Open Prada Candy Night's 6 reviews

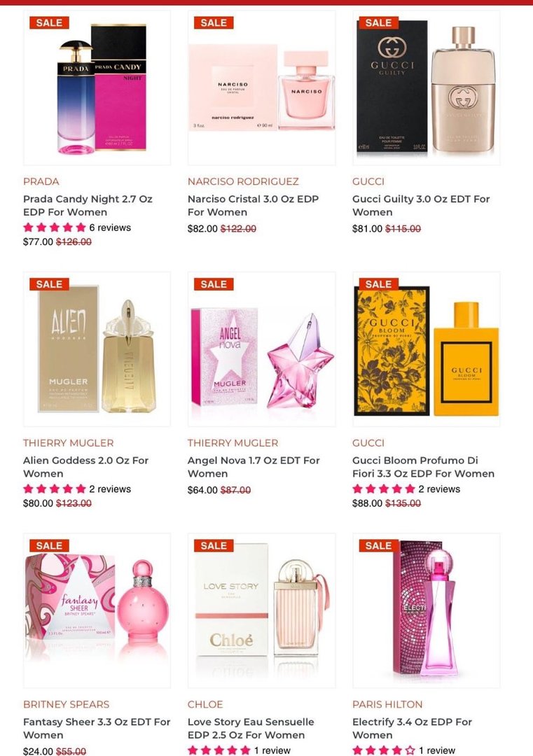[x=110, y=227]
